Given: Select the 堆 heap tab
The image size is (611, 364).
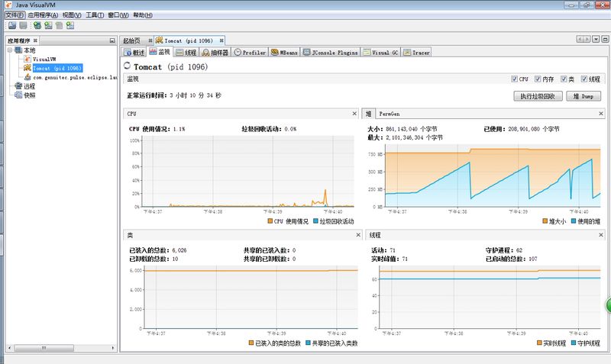Looking at the screenshot, I should pos(368,114).
